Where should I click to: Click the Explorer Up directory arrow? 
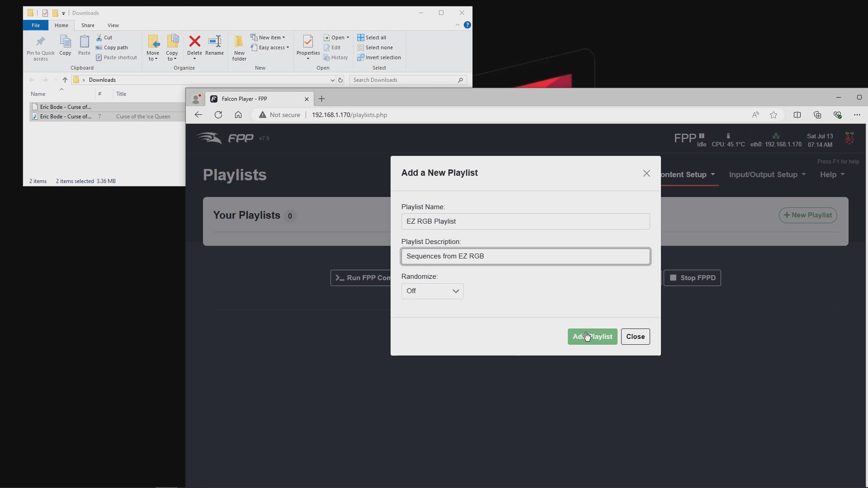(65, 80)
